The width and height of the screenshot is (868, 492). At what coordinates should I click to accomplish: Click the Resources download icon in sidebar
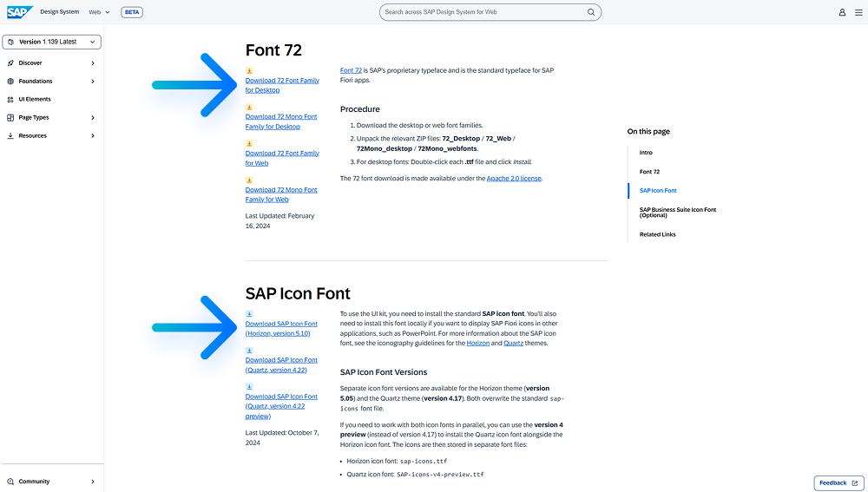[10, 135]
